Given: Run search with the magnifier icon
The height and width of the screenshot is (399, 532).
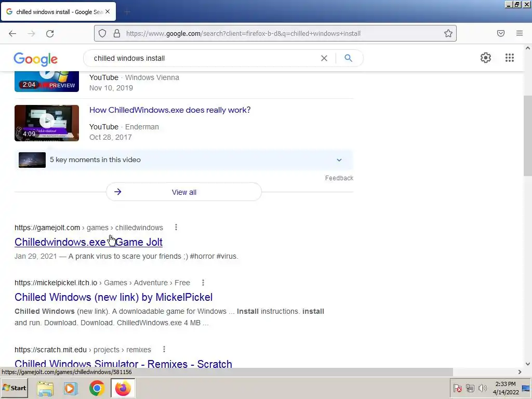Looking at the screenshot, I should pyautogui.click(x=348, y=58).
